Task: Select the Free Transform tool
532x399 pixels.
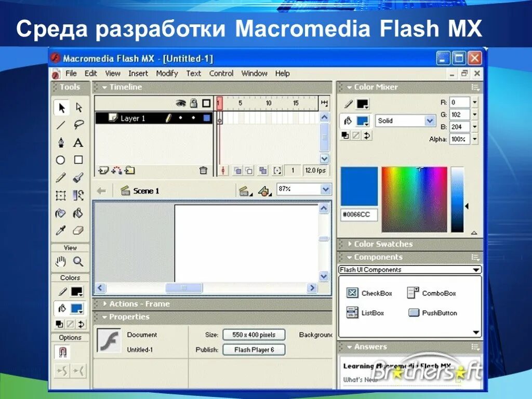Action: pos(61,195)
